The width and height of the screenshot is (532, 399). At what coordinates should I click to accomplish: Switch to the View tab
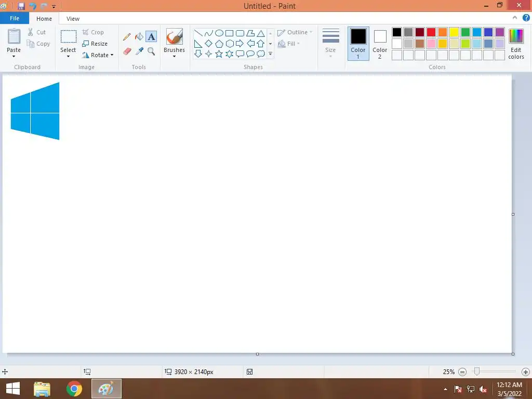[x=73, y=19]
